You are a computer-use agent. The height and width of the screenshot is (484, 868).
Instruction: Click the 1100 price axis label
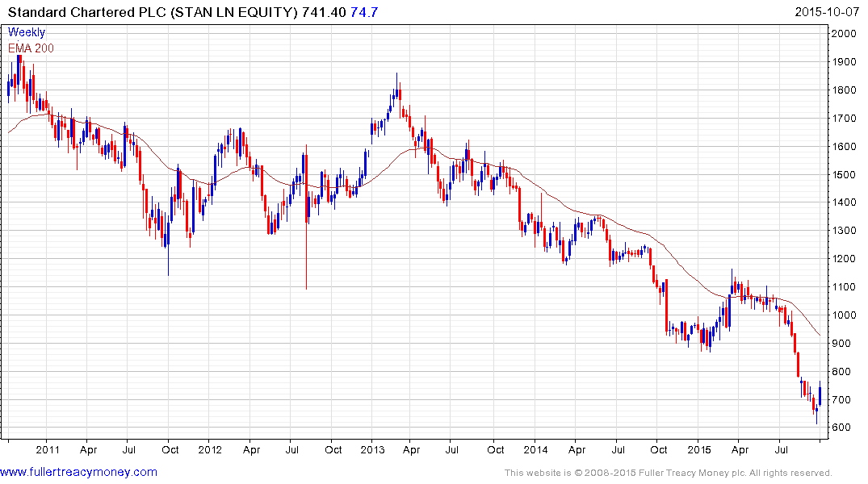[x=844, y=286]
